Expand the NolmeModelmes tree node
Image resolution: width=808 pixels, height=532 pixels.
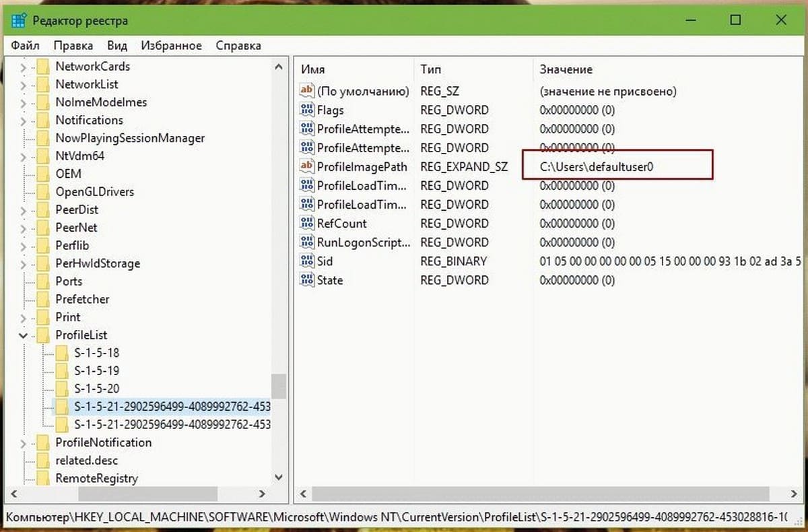coord(24,102)
